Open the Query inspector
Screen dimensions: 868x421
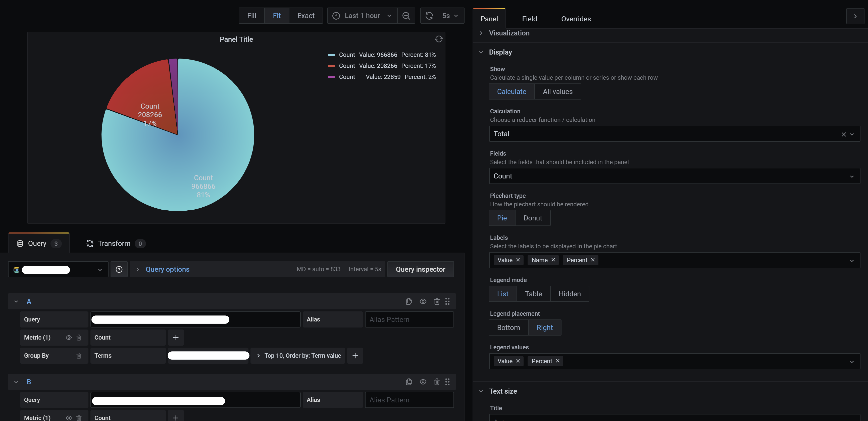pyautogui.click(x=420, y=269)
